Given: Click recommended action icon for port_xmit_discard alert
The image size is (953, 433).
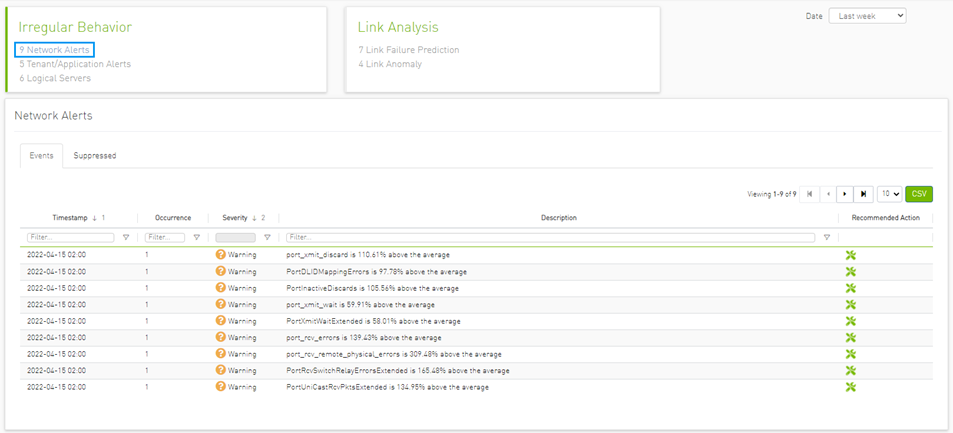Looking at the screenshot, I should coord(851,255).
